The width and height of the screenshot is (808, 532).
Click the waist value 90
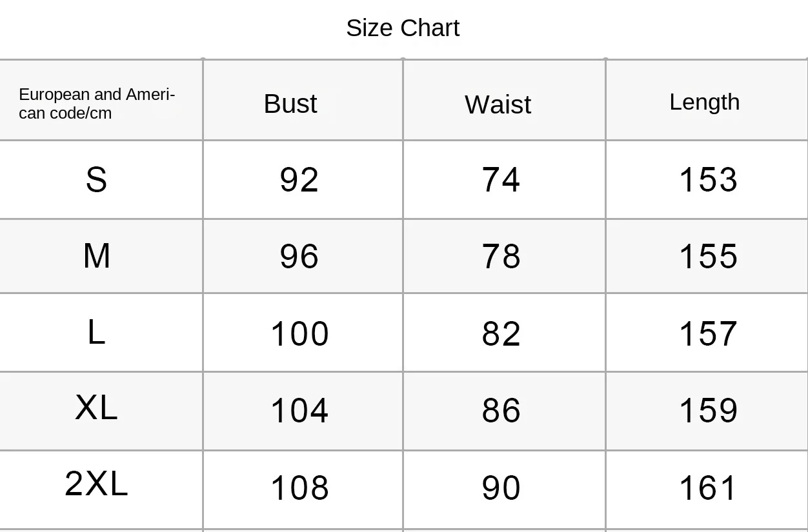(501, 488)
